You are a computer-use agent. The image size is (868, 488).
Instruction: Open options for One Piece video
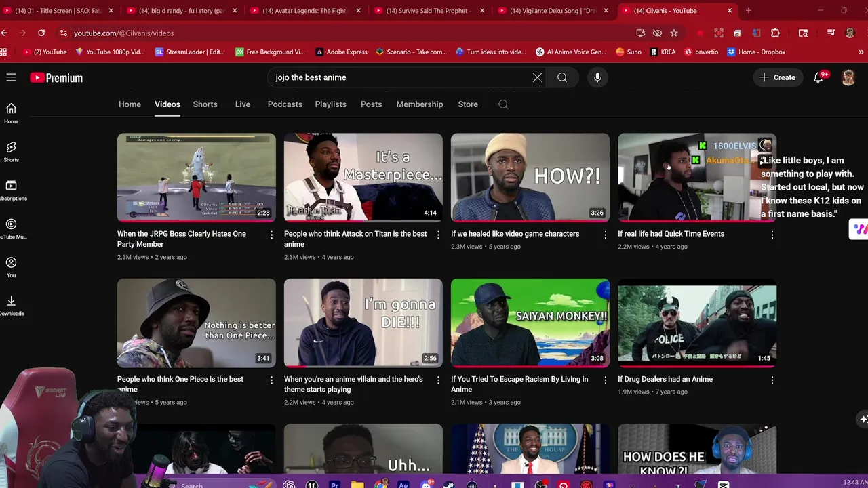[x=271, y=380]
